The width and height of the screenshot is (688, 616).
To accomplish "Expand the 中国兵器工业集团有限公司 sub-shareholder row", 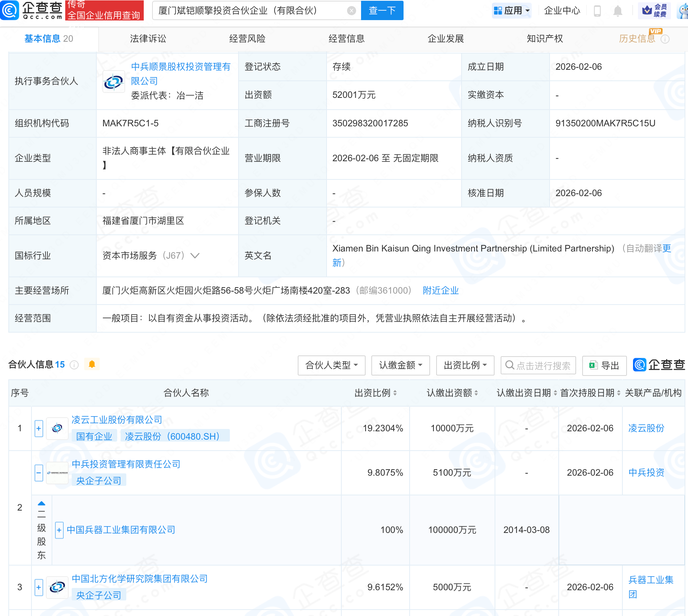I will click(x=59, y=530).
